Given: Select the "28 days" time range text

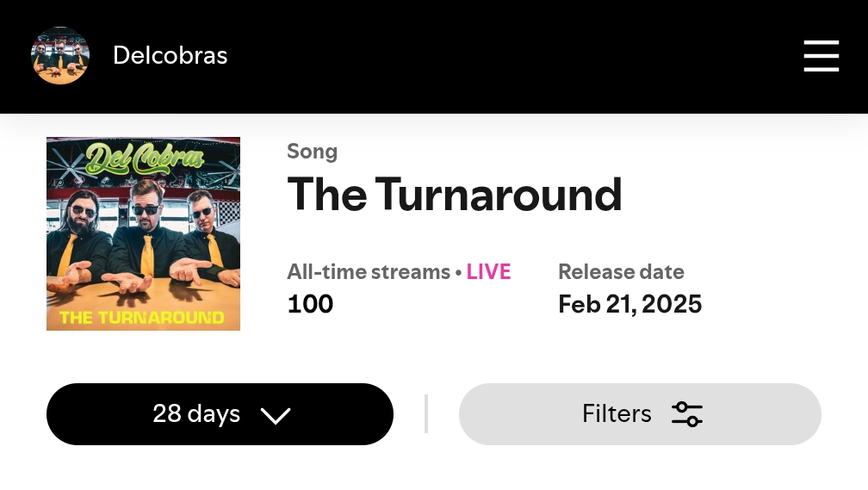Looking at the screenshot, I should click(x=196, y=414).
